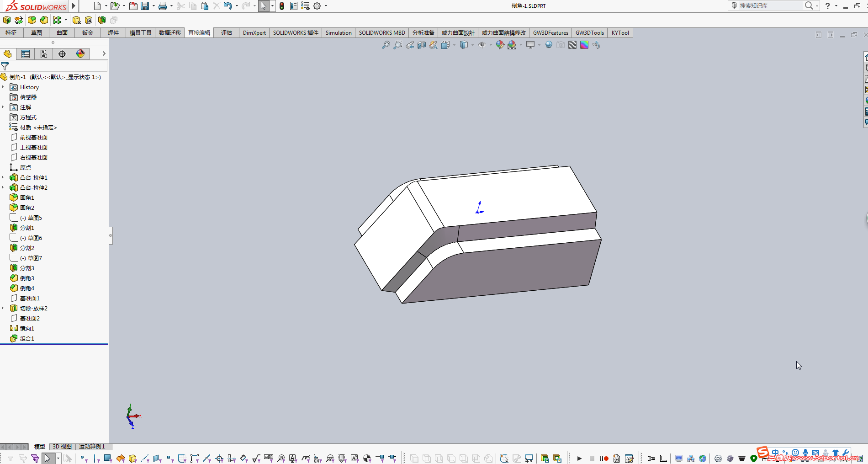Toggle the Select arrow tool in top toolbar
Screen dimensions: 868x464
pyautogui.click(x=264, y=6)
